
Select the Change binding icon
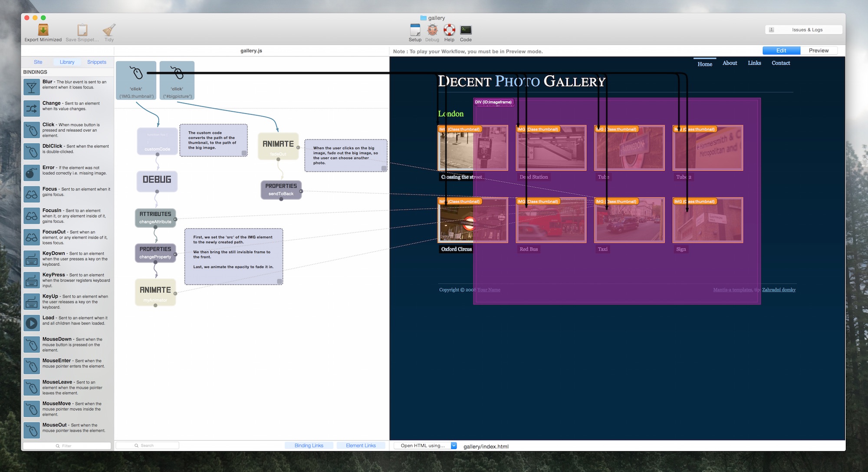[32, 108]
